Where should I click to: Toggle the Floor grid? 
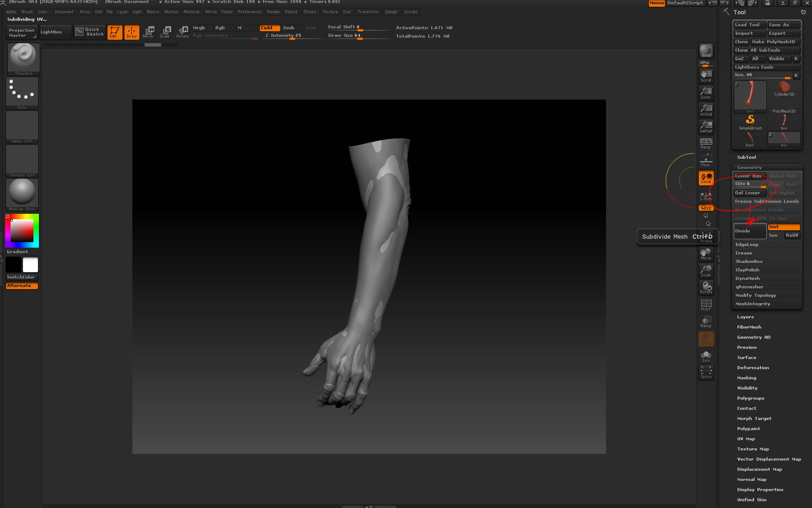[x=706, y=160]
